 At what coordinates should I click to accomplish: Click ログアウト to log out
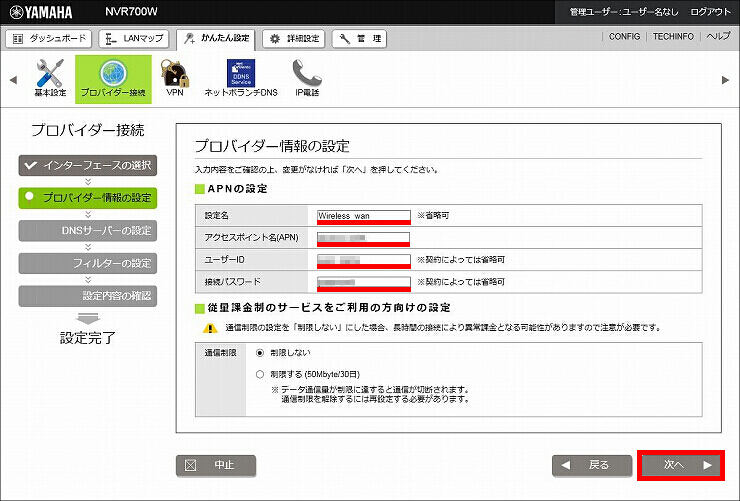pyautogui.click(x=710, y=12)
